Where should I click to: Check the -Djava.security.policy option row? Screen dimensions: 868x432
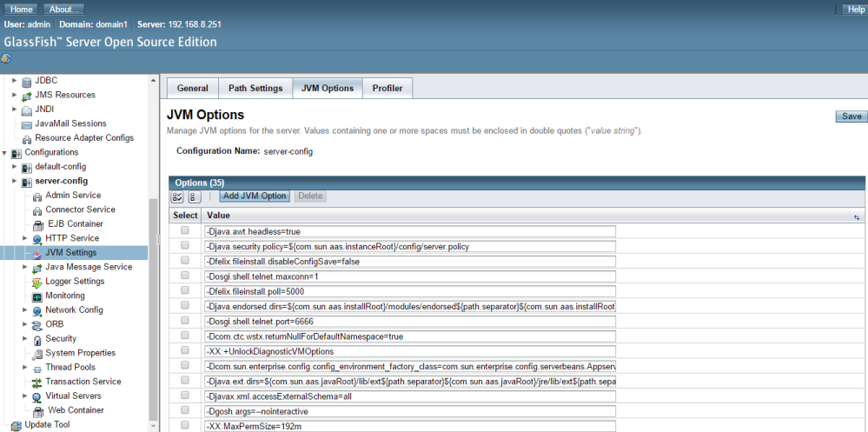(185, 245)
